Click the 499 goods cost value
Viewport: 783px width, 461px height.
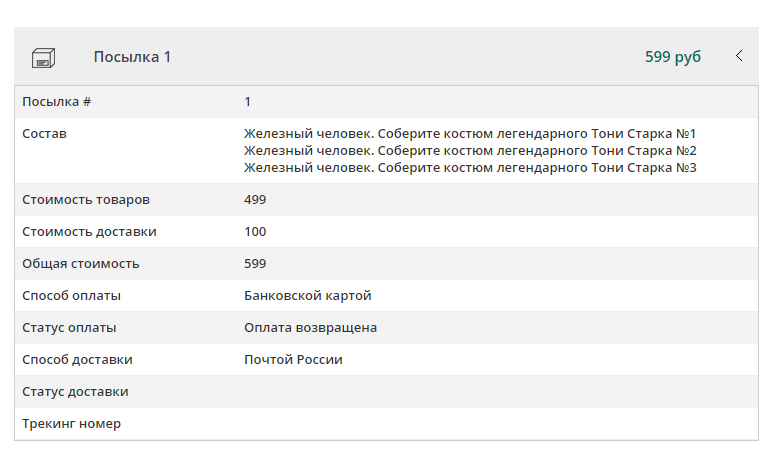tap(255, 200)
